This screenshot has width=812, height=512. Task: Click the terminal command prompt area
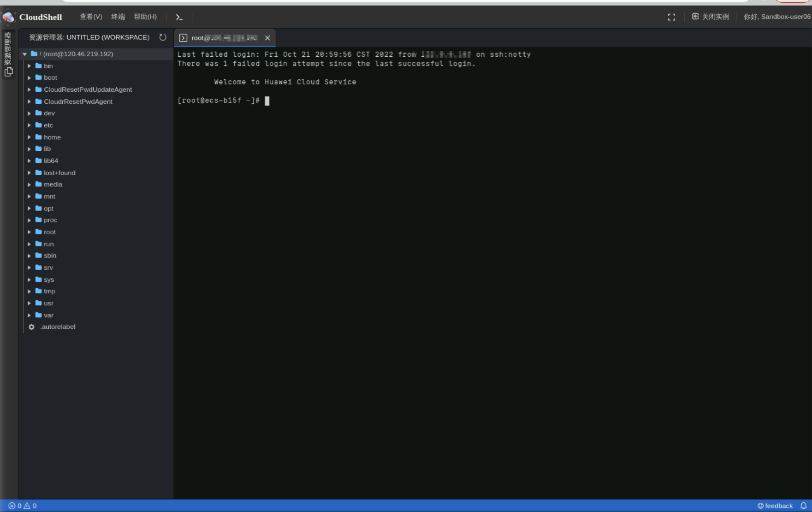pyautogui.click(x=223, y=101)
